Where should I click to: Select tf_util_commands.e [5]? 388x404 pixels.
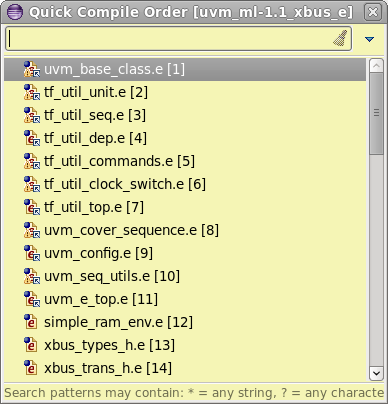(x=185, y=161)
